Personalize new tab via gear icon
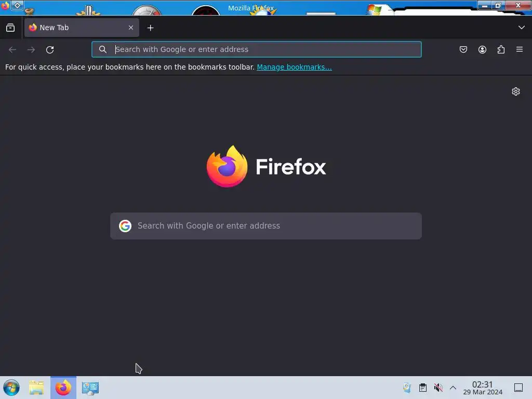The image size is (532, 399). [x=516, y=91]
